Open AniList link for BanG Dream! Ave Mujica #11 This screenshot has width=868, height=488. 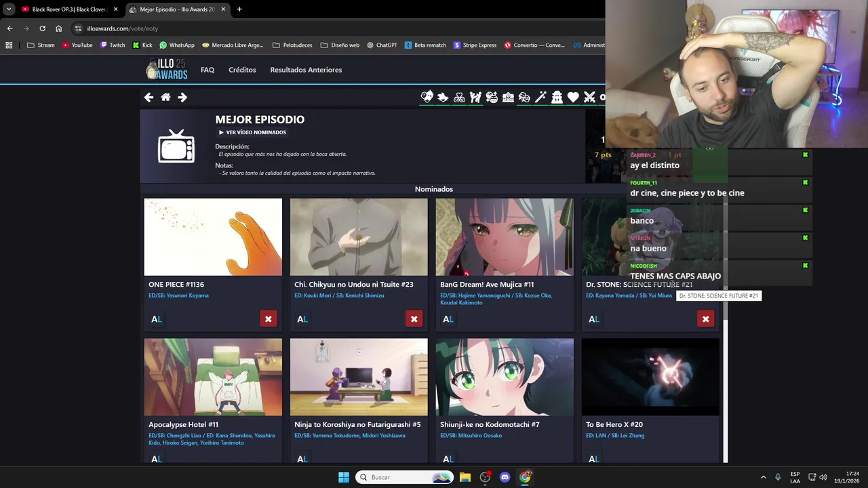coord(448,319)
